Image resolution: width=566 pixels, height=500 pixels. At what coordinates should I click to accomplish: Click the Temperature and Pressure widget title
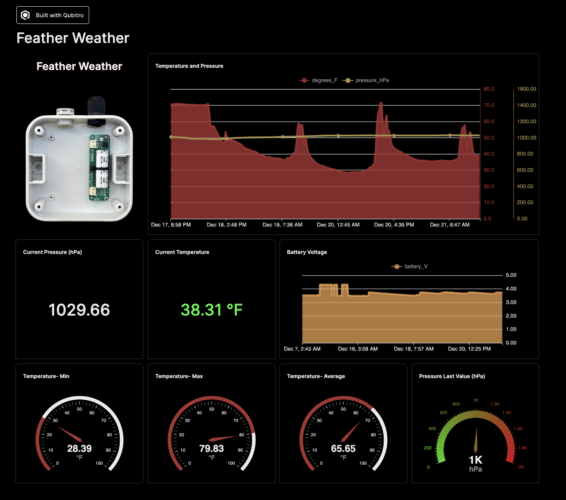click(x=189, y=66)
